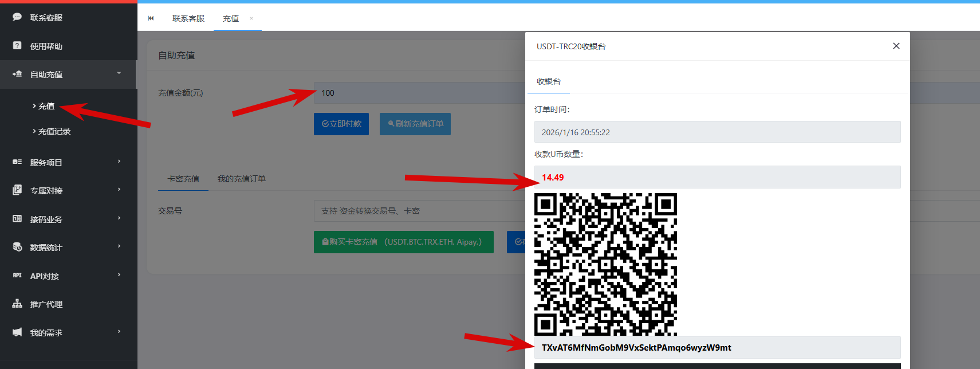Close the 充值 tab with its x
980x369 pixels.
pos(251,18)
